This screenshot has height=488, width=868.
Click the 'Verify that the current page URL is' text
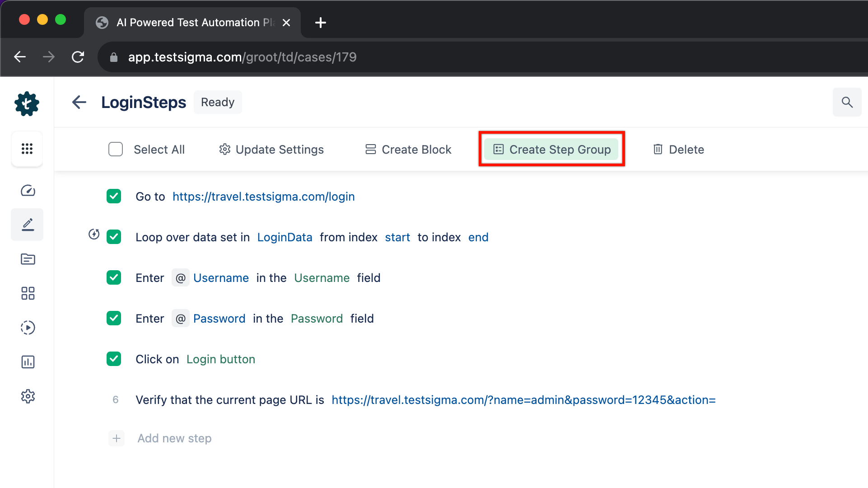point(230,400)
